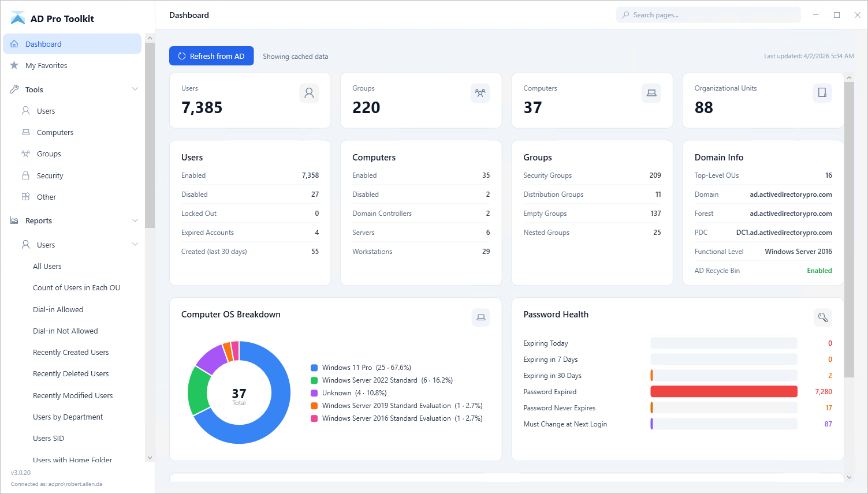Screen dimensions: 868x494
Task: Click the sidebar scroll down arrow
Action: point(150,458)
